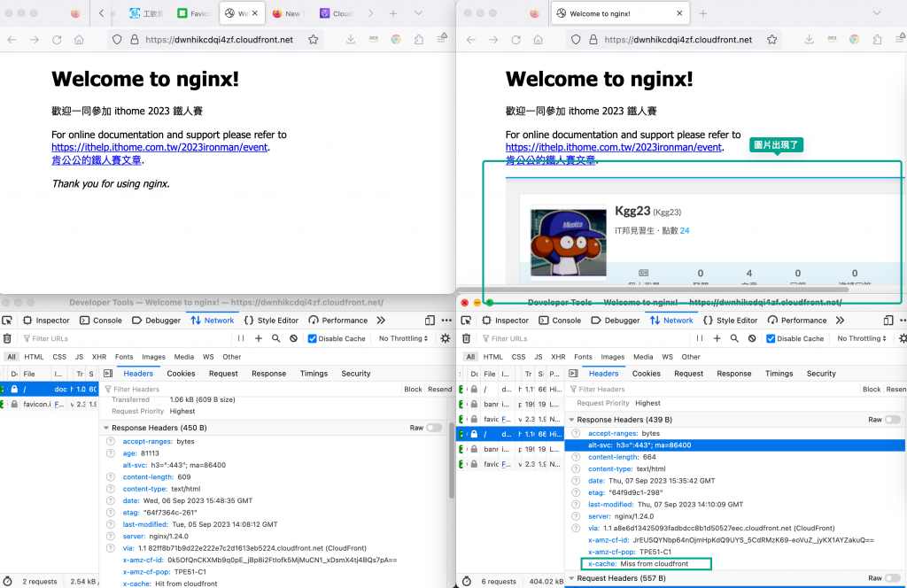List all tabs in left browser
Screen dimensions: 907x588
(x=418, y=13)
